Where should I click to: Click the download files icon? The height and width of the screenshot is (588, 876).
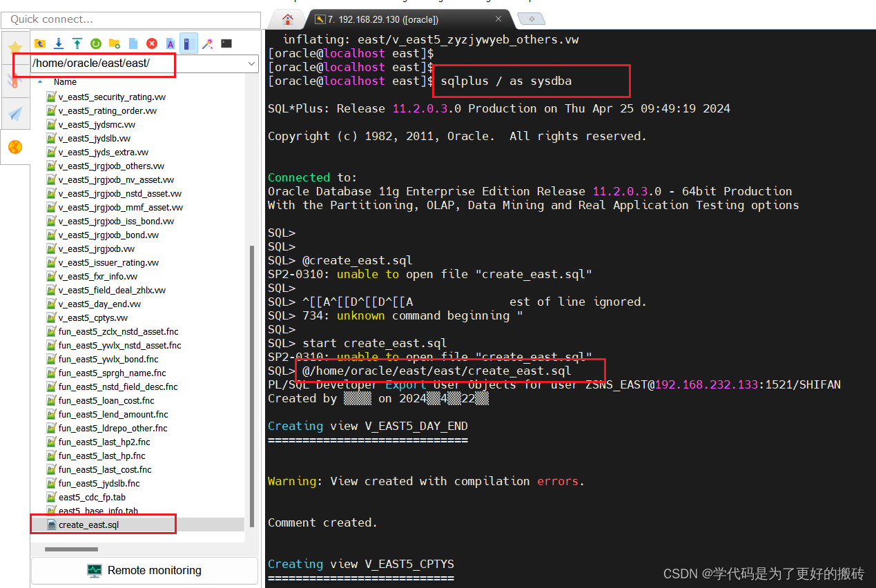58,43
